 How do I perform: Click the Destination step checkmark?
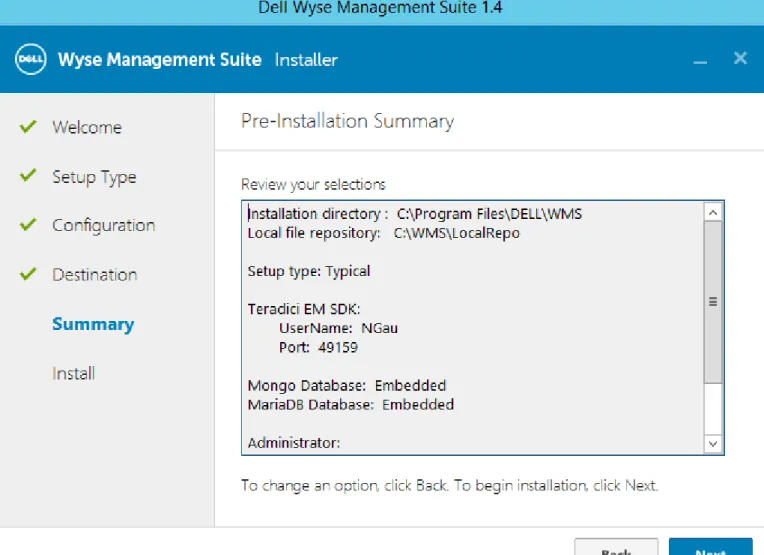point(28,273)
